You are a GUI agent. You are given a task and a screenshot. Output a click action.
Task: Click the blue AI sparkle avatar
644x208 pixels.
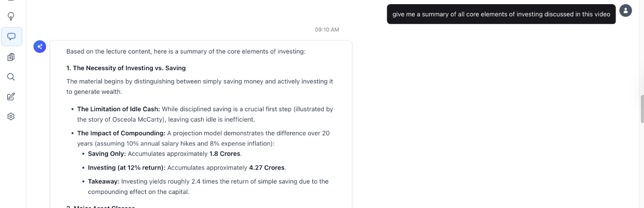[x=40, y=47]
